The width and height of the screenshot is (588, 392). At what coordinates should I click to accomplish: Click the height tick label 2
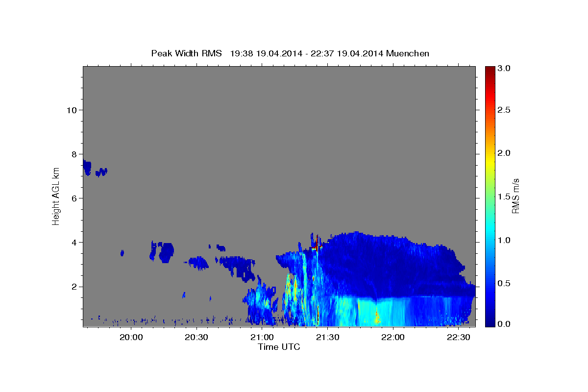coord(74,287)
